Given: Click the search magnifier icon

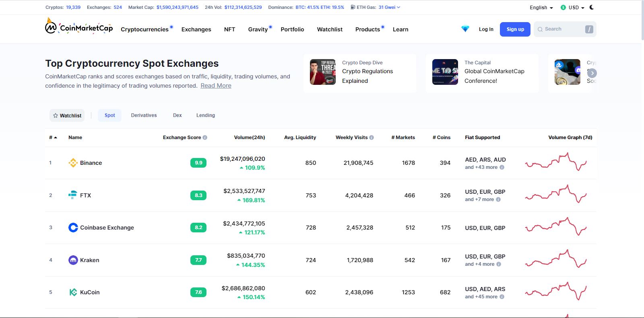Looking at the screenshot, I should point(540,29).
